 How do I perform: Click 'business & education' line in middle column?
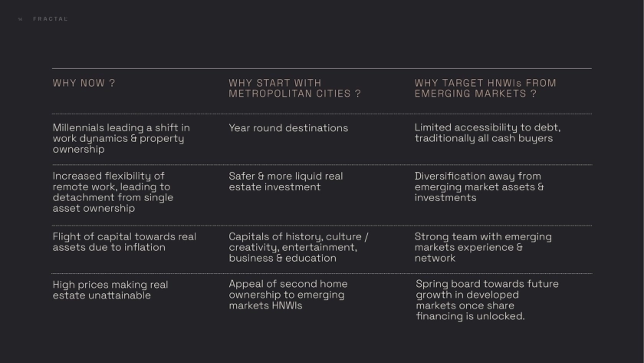[282, 258]
